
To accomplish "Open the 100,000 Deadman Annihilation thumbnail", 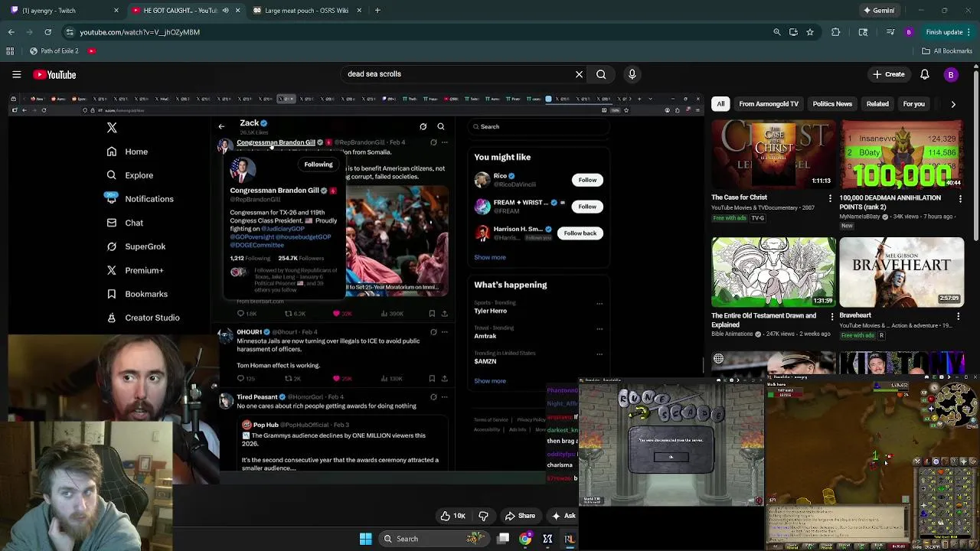I will point(901,154).
